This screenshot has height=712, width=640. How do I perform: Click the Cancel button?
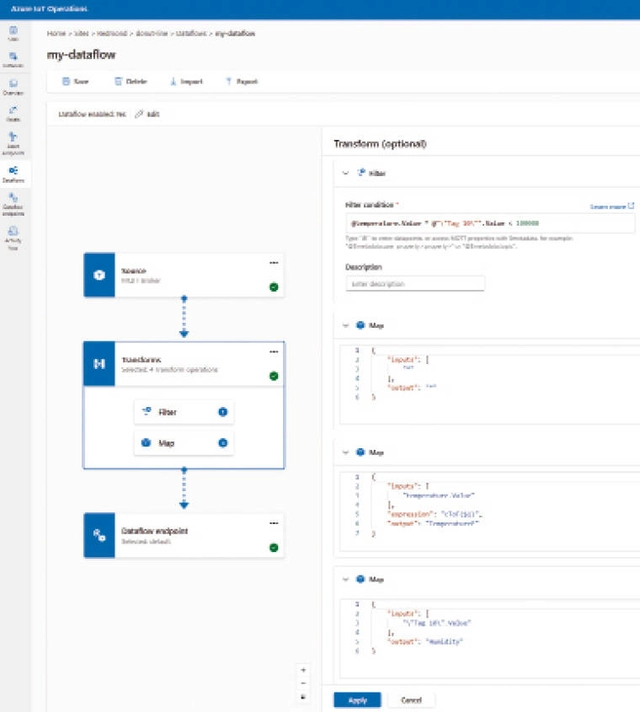coord(412,700)
